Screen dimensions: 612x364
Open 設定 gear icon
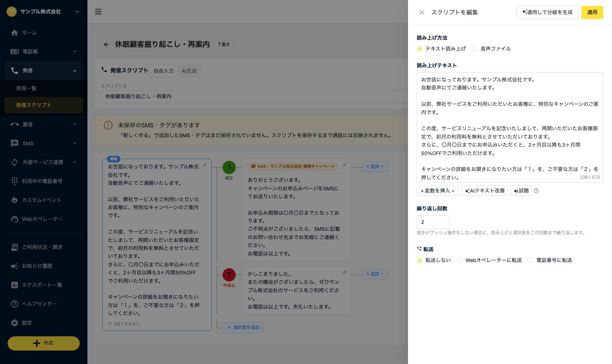click(15, 323)
